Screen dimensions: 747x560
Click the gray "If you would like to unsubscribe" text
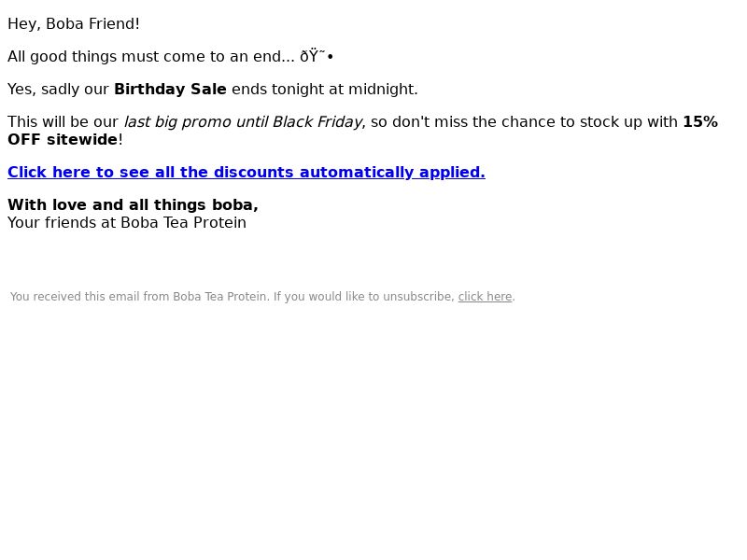tap(364, 297)
